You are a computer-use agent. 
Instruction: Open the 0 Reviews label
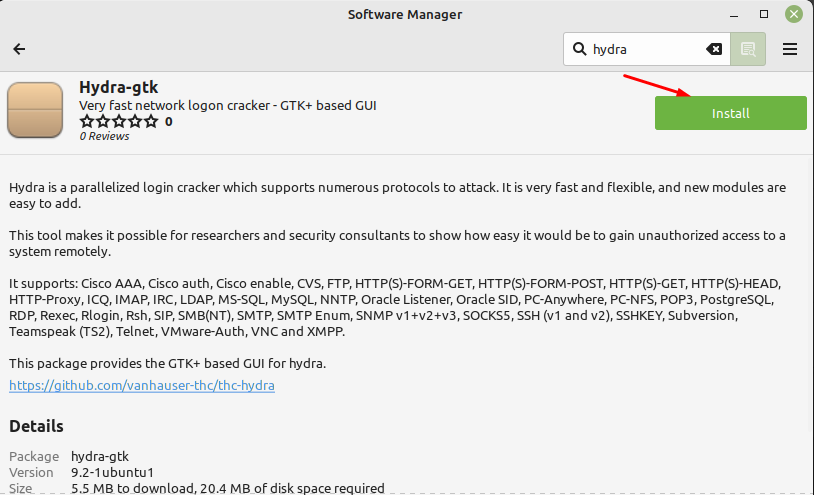pyautogui.click(x=105, y=137)
